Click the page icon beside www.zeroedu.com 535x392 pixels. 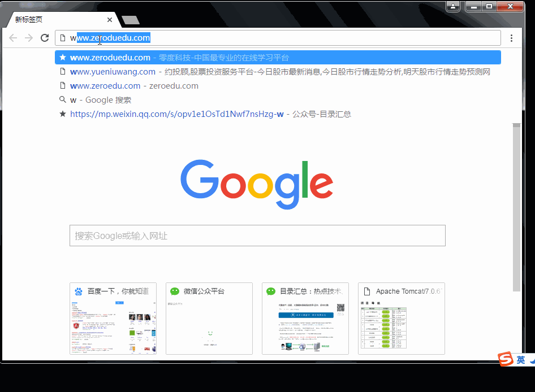(x=63, y=85)
